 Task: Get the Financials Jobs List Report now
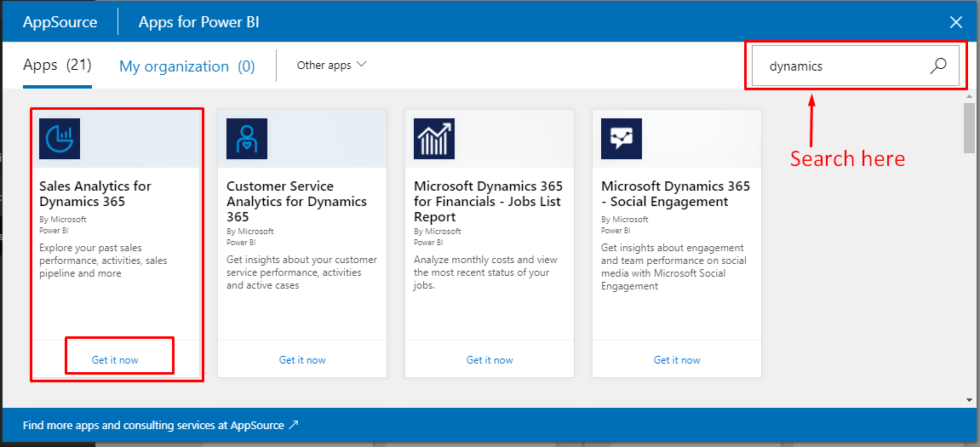(490, 360)
